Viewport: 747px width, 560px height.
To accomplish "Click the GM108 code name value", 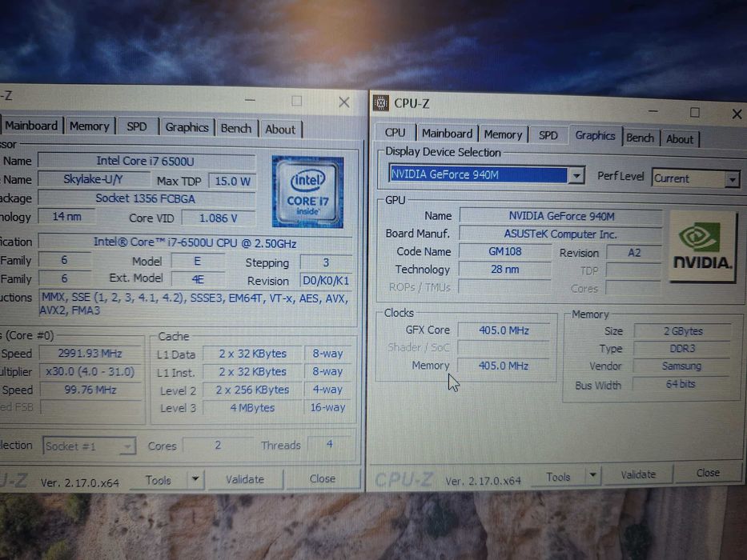I will point(505,251).
